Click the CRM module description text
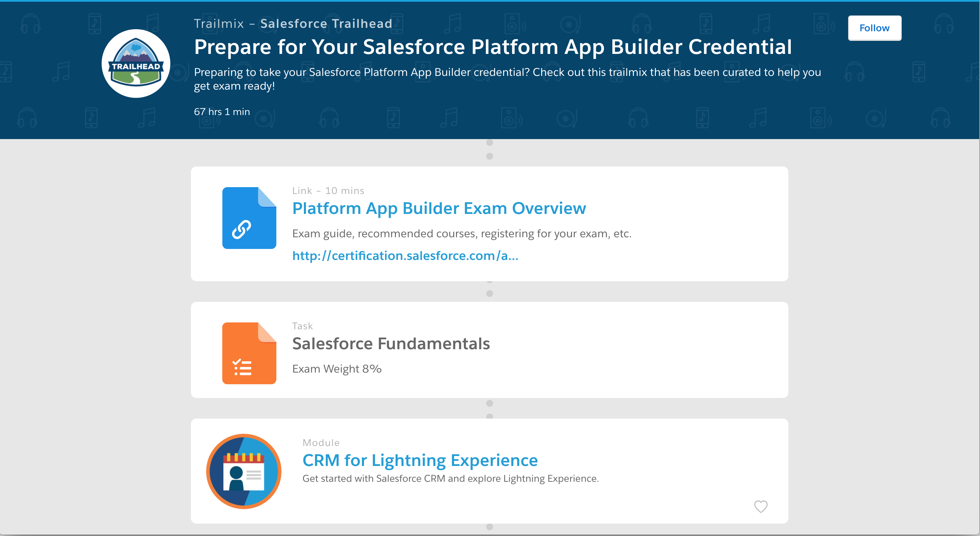 [450, 479]
